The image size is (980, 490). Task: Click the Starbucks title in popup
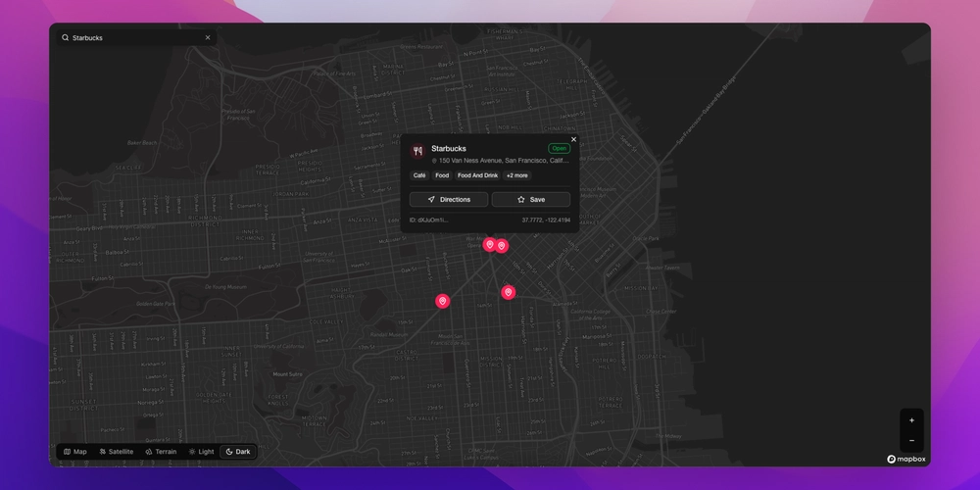click(x=449, y=149)
